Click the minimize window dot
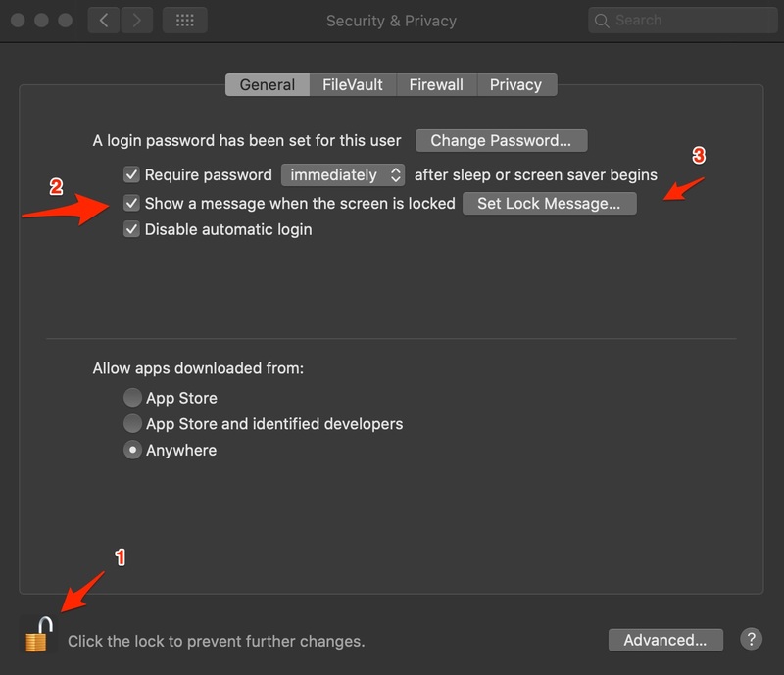The height and width of the screenshot is (675, 784). 41,20
